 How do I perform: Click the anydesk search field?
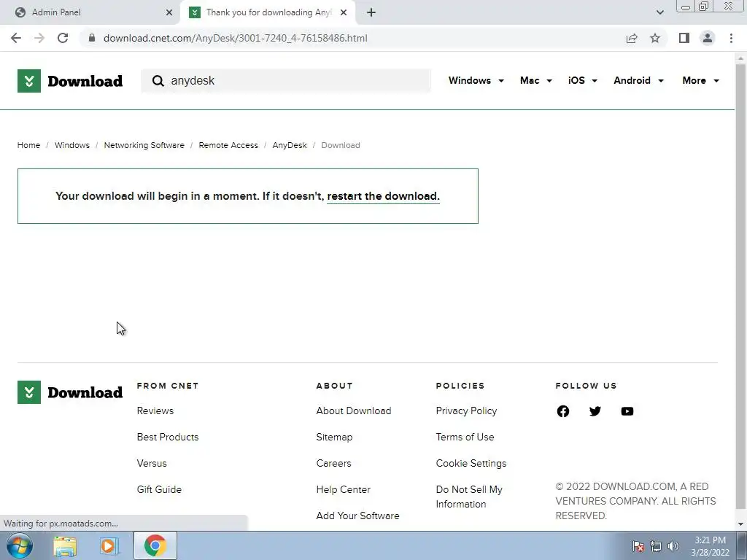point(286,81)
